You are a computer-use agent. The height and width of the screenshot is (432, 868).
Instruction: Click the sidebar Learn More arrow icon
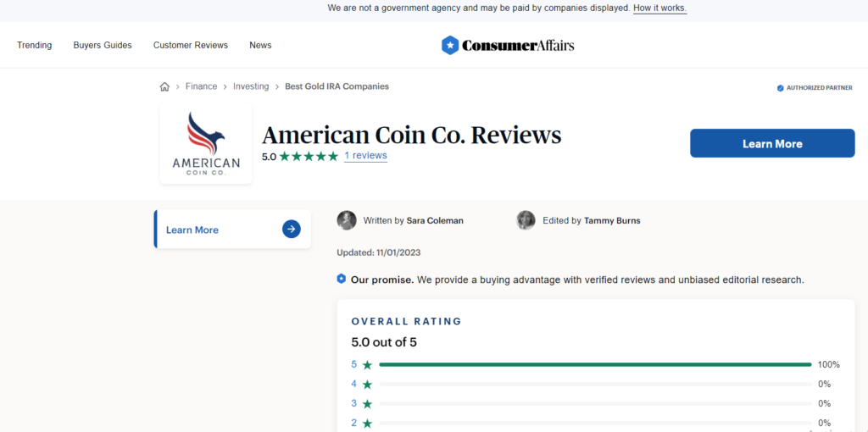(292, 229)
